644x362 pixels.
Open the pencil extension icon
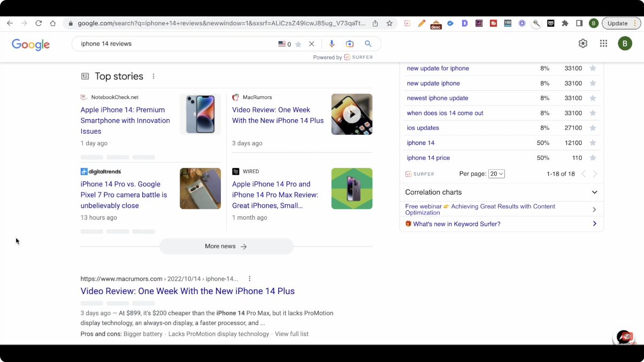click(x=421, y=24)
